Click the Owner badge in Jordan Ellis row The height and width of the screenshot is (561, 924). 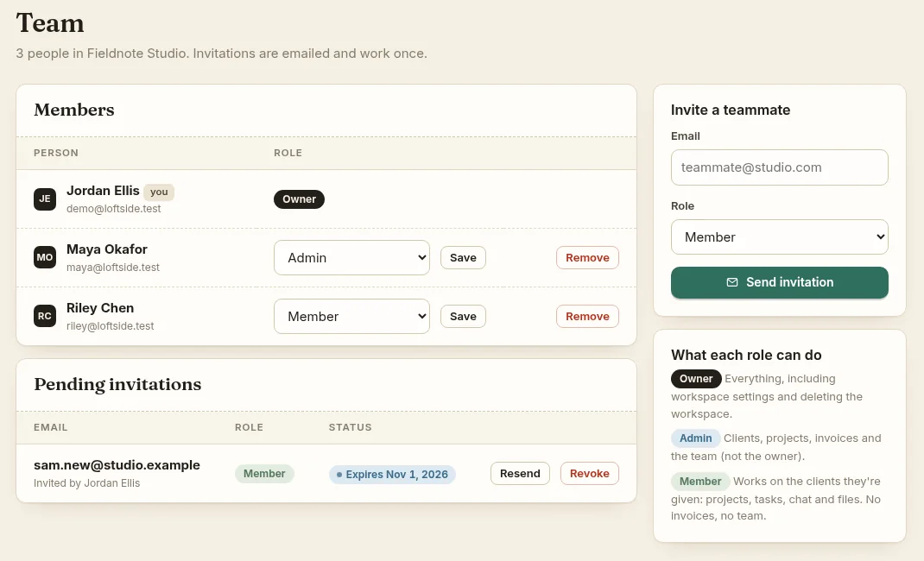[x=299, y=199]
